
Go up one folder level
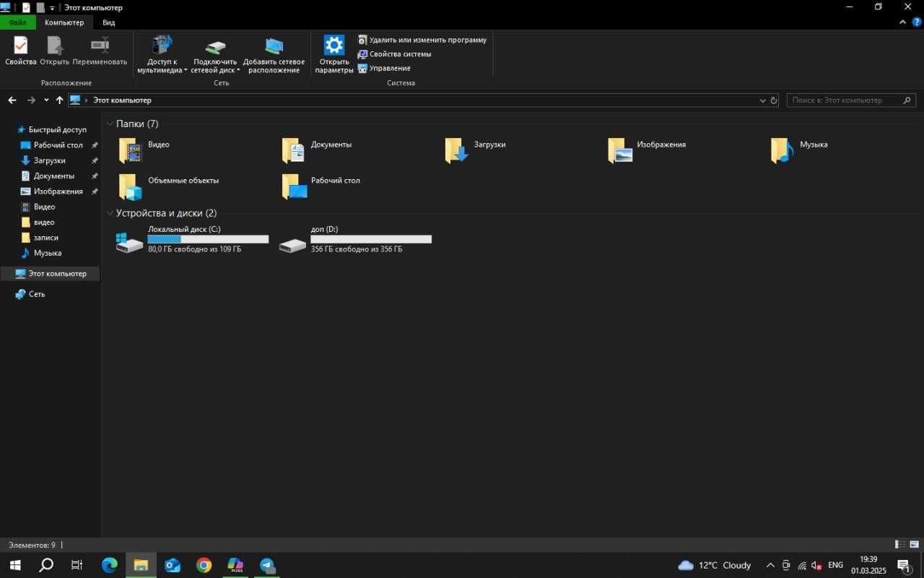pos(59,100)
